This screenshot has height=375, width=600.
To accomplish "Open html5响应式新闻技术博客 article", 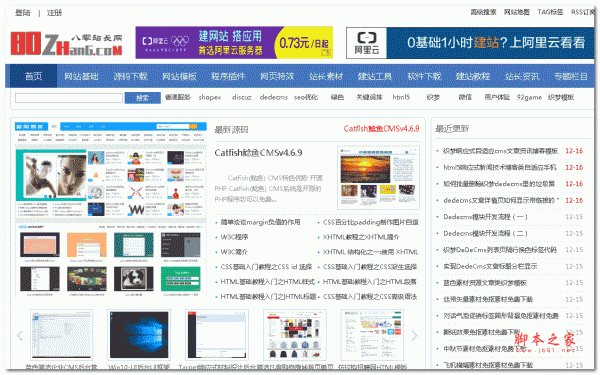I will (x=500, y=167).
